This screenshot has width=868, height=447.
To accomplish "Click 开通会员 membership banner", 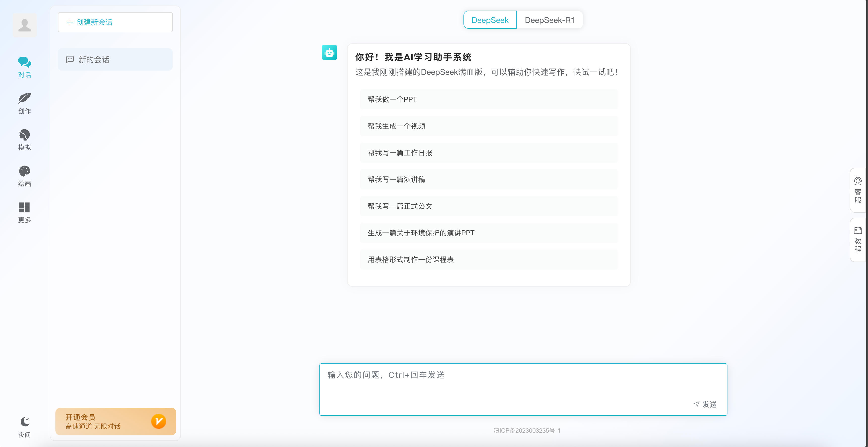I will (116, 421).
